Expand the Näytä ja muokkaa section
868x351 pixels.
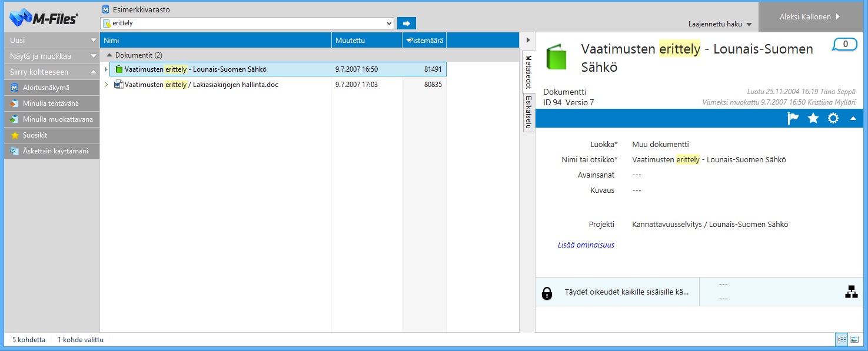pos(52,56)
